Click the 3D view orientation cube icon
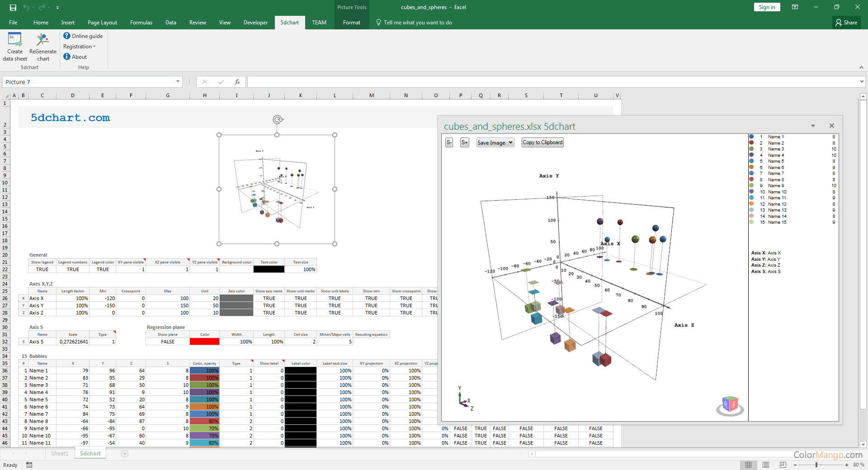 pyautogui.click(x=730, y=405)
